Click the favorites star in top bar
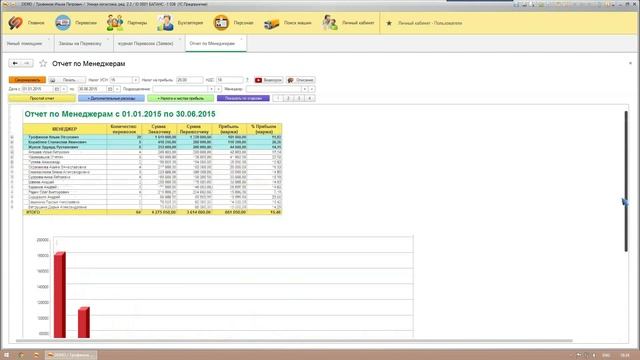The width and height of the screenshot is (640, 360). [389, 23]
